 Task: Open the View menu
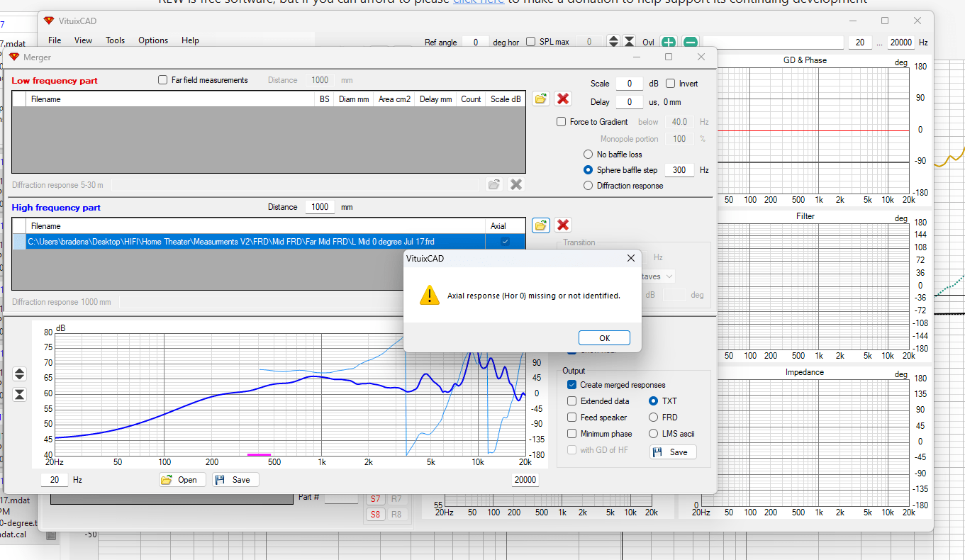[x=84, y=40]
